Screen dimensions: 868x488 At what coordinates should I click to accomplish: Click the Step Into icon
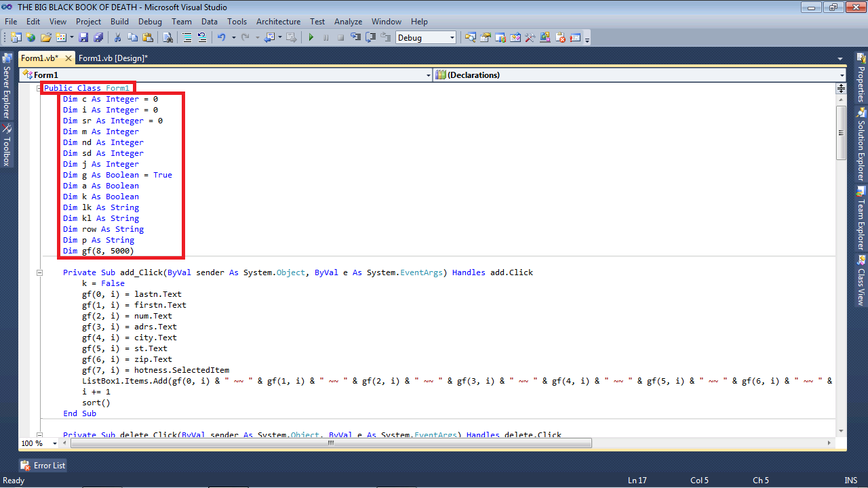click(x=355, y=38)
